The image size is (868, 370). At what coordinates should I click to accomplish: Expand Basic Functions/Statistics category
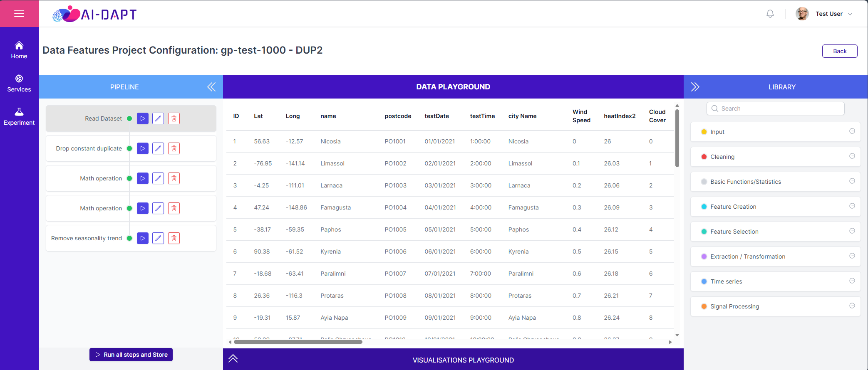click(775, 182)
